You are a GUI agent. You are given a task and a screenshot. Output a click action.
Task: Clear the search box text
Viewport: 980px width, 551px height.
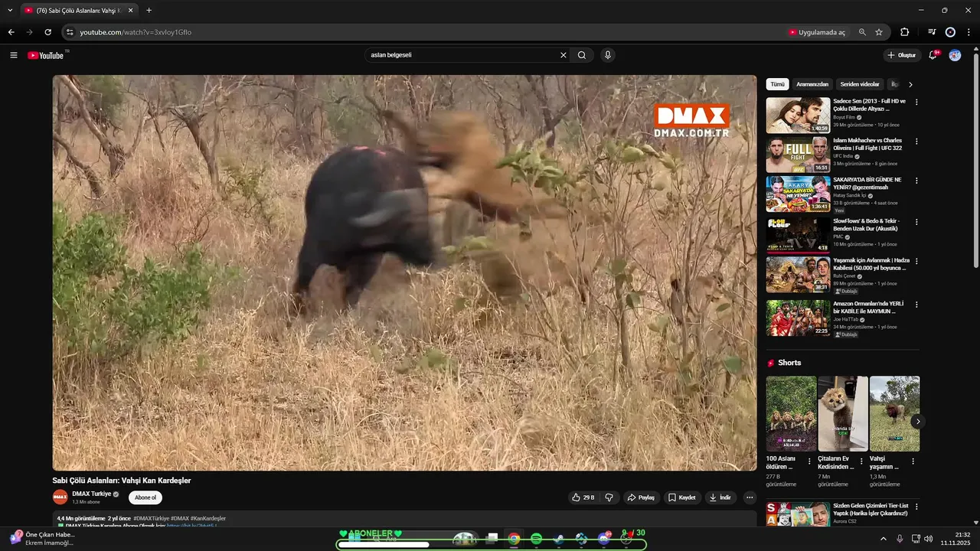(563, 55)
